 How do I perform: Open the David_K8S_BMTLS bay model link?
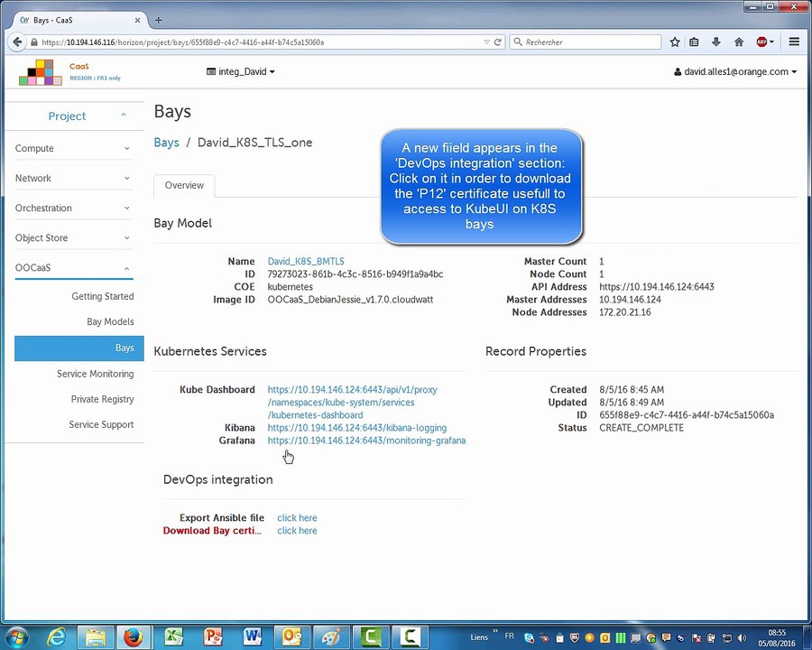pyautogui.click(x=306, y=261)
